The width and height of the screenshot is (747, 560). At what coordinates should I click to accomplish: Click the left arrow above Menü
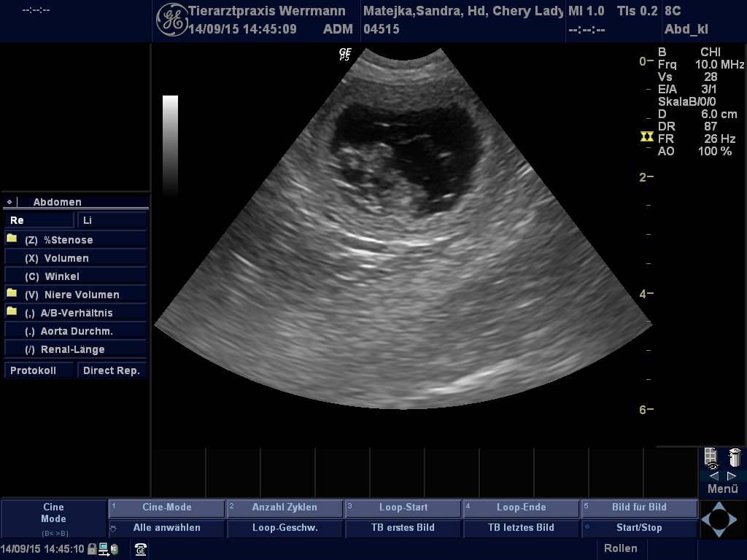click(x=713, y=475)
